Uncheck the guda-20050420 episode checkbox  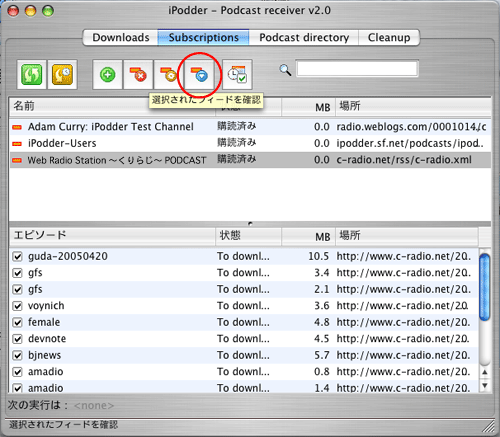(x=17, y=257)
